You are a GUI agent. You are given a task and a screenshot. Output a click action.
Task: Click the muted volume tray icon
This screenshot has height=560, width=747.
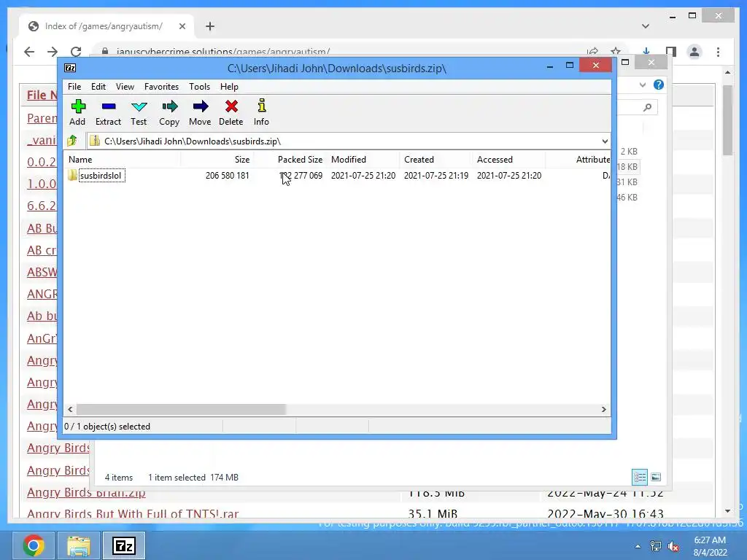673,546
